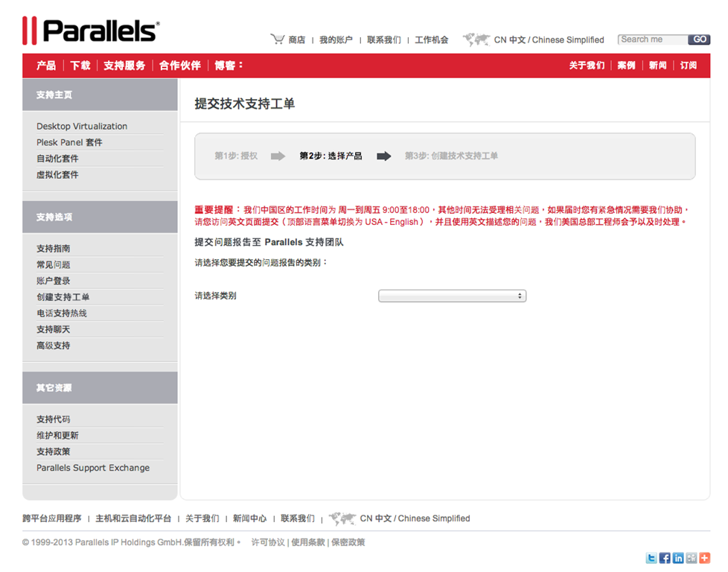
Task: Open 自动化套件 sidebar link
Action: pos(57,159)
